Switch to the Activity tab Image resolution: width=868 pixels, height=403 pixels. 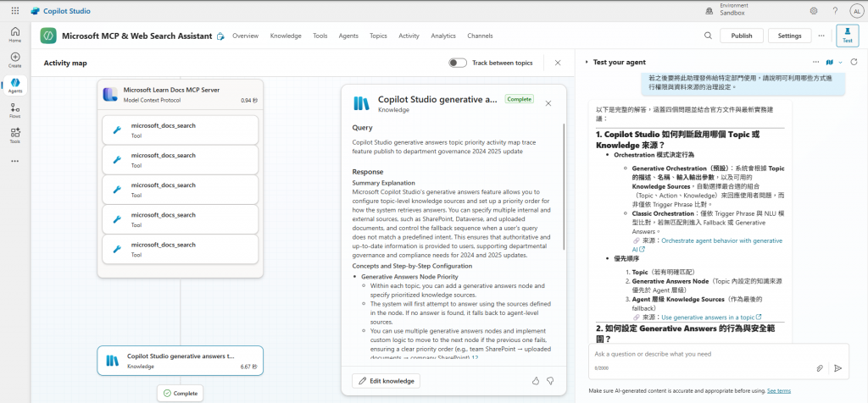409,36
